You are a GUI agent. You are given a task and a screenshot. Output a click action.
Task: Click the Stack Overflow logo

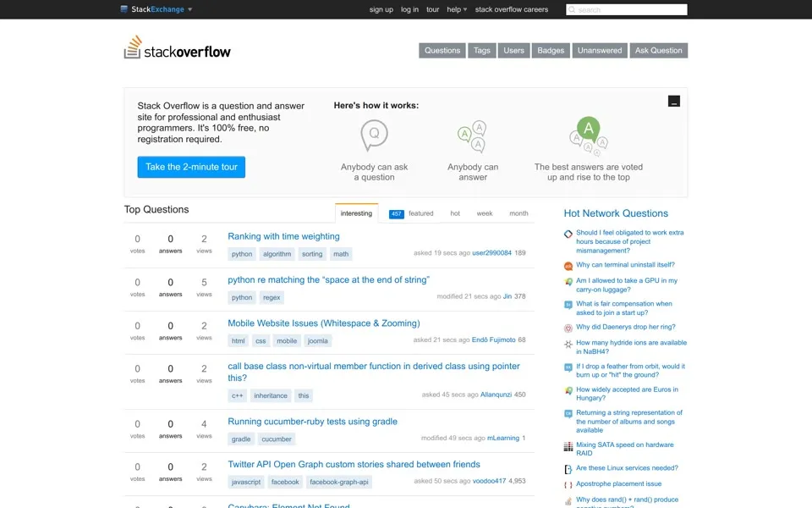click(x=177, y=47)
